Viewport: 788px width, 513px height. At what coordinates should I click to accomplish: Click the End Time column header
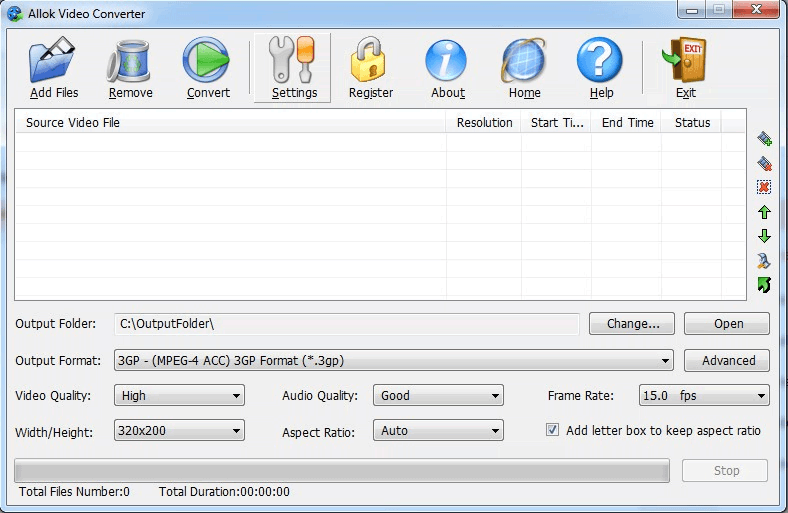(626, 123)
